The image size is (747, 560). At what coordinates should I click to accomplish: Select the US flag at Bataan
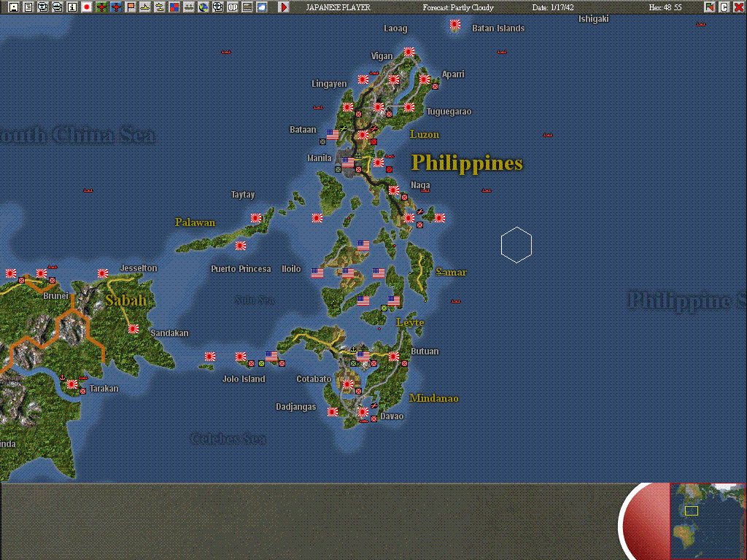(333, 134)
